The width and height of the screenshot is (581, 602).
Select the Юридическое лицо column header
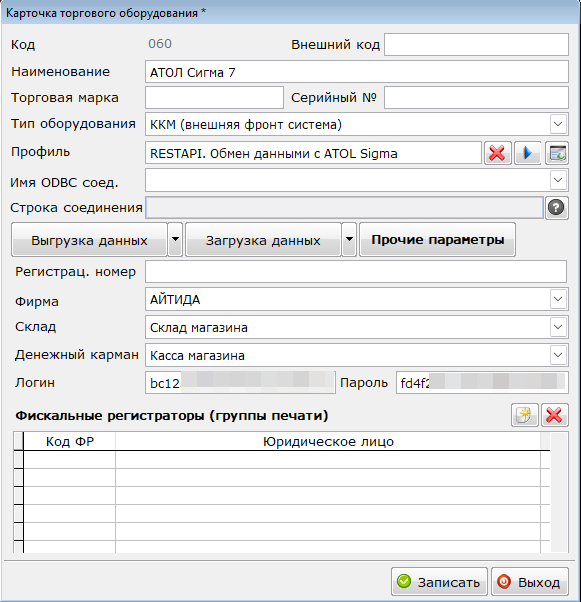click(x=328, y=441)
